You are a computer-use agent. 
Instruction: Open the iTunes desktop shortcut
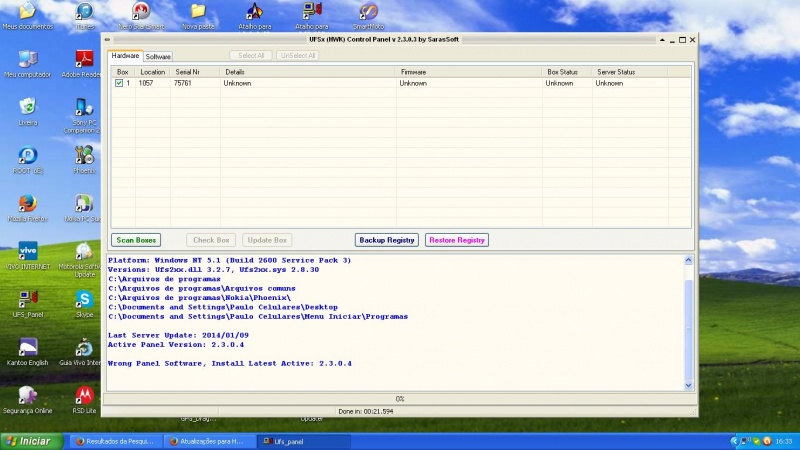click(85, 15)
